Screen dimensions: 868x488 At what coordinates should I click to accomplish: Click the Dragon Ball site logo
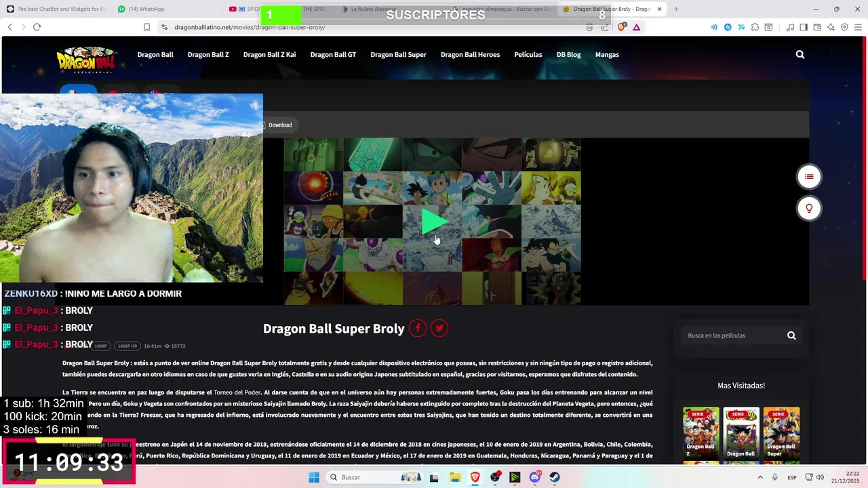[x=87, y=59]
